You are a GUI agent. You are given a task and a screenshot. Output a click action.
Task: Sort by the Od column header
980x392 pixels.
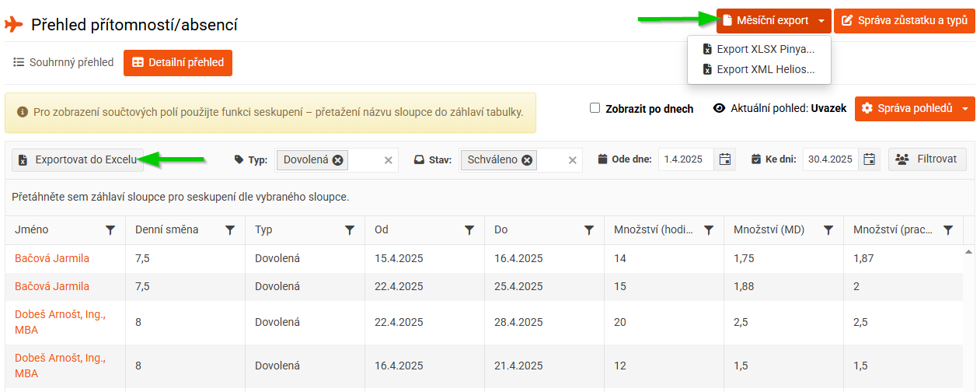click(382, 230)
